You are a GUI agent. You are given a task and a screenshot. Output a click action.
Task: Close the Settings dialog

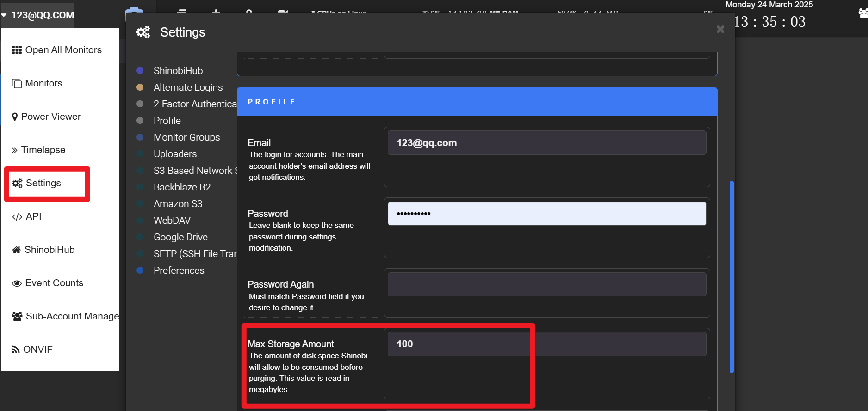(720, 29)
